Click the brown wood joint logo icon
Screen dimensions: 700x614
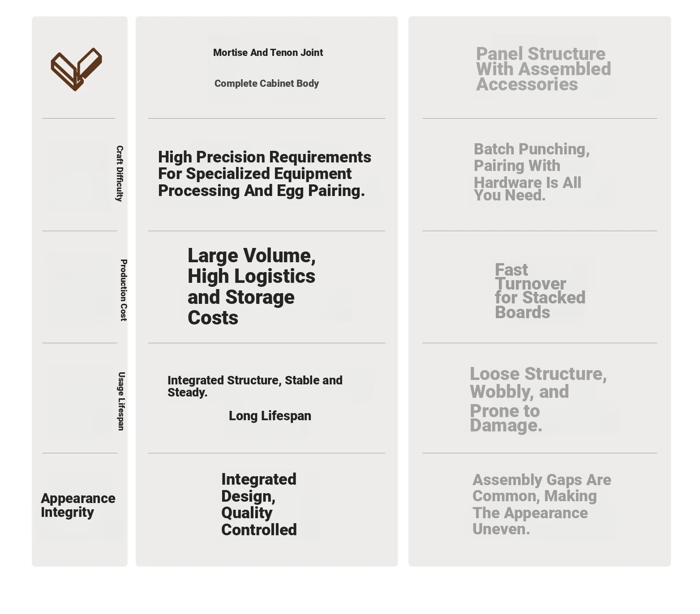coord(77,69)
